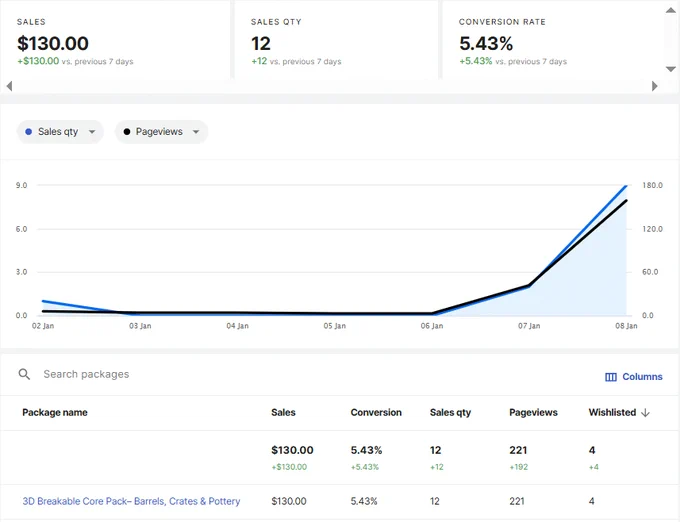Click the package row conversion 5.43% cell

(x=364, y=502)
